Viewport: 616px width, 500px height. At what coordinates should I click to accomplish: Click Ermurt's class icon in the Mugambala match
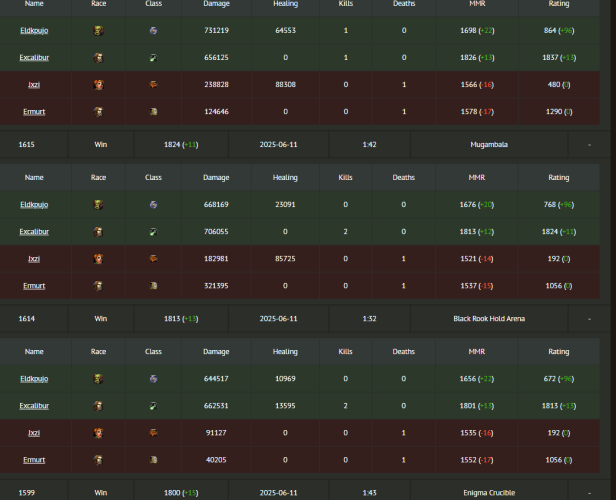point(153,285)
